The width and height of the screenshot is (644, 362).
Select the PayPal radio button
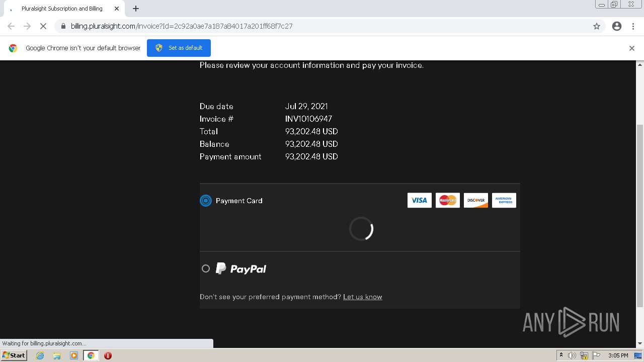point(206,268)
